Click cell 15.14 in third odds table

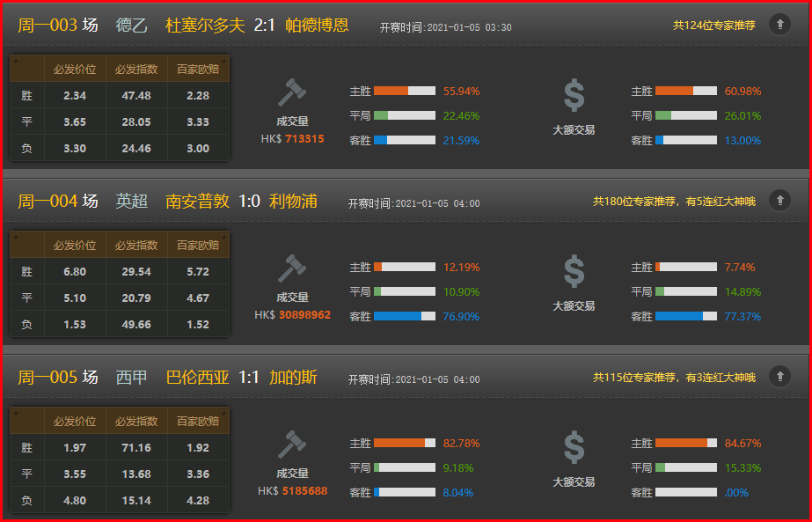click(136, 501)
